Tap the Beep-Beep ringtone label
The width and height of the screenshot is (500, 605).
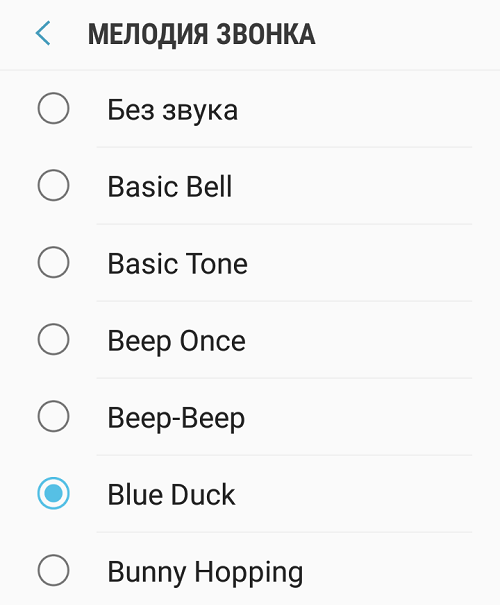click(x=176, y=419)
